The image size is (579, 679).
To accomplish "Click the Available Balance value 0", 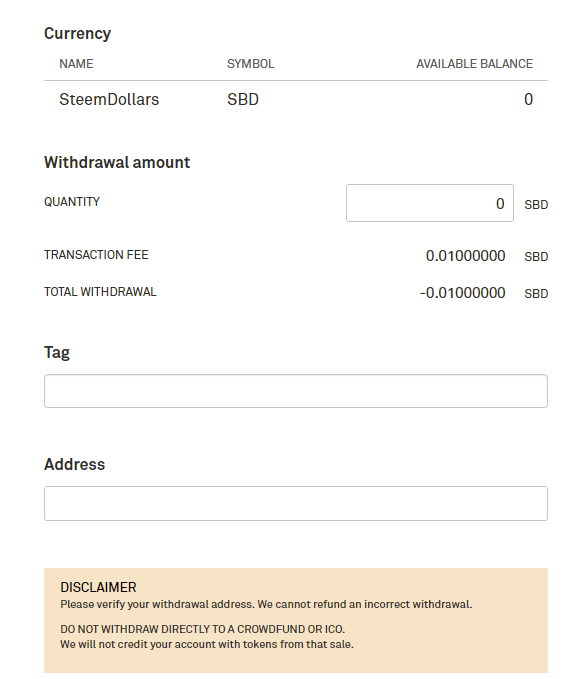I will coord(528,100).
